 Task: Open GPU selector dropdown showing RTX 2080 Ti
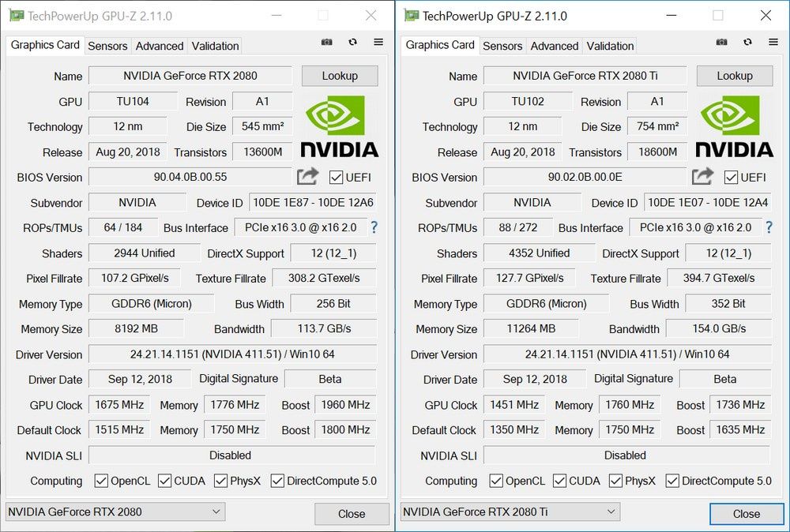click(x=510, y=511)
